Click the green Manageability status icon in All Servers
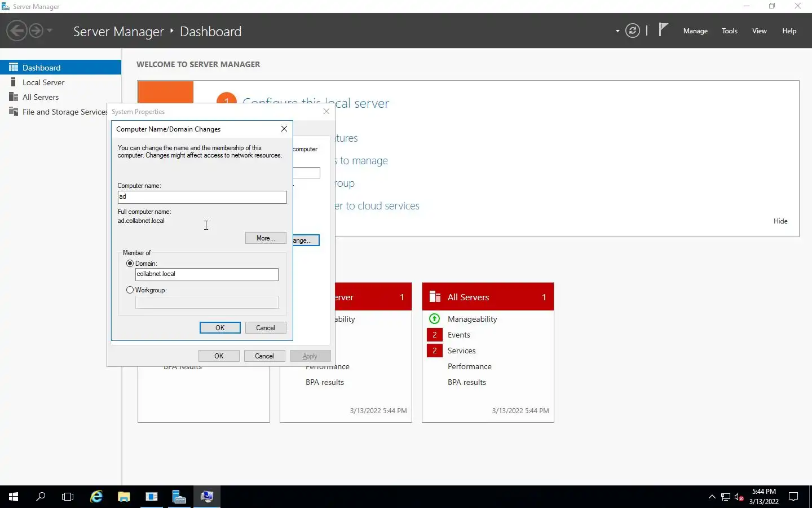Screen dimensions: 812x508 point(435,319)
